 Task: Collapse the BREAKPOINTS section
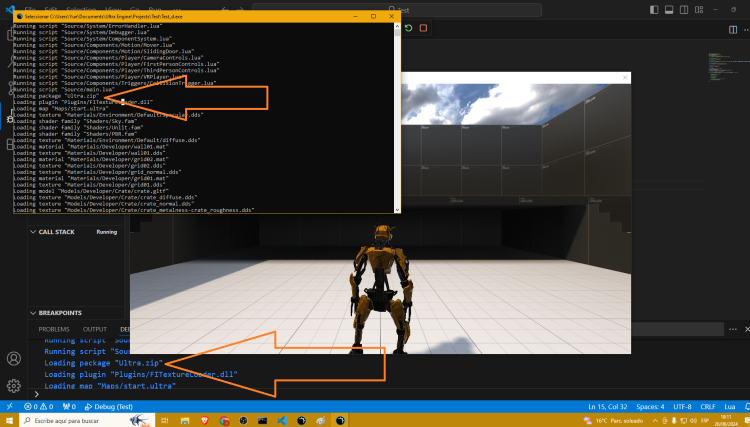click(x=62, y=313)
